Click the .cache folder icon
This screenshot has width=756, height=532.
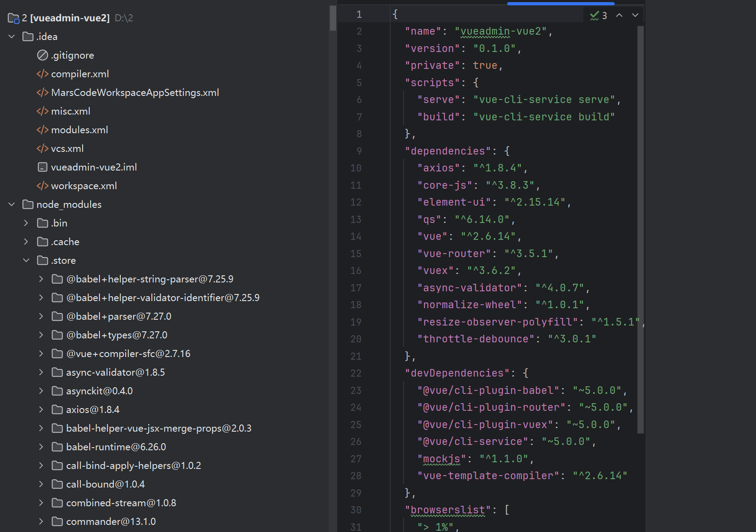pos(43,242)
